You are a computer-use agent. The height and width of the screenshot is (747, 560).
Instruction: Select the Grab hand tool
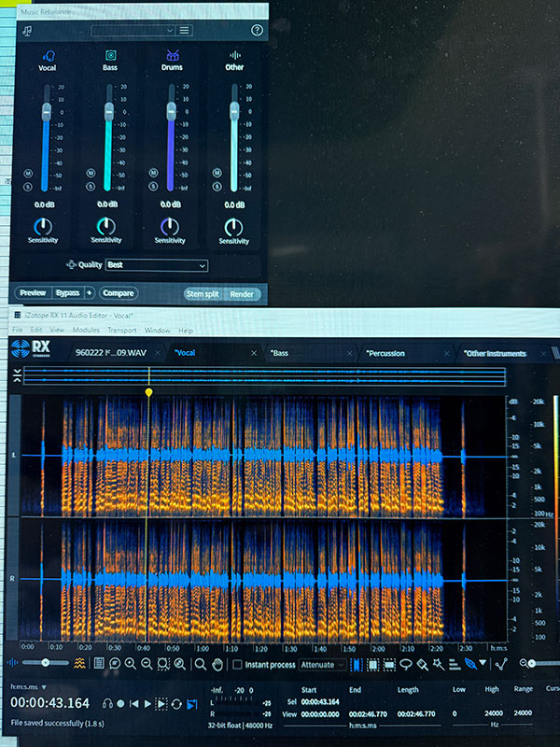tap(217, 665)
